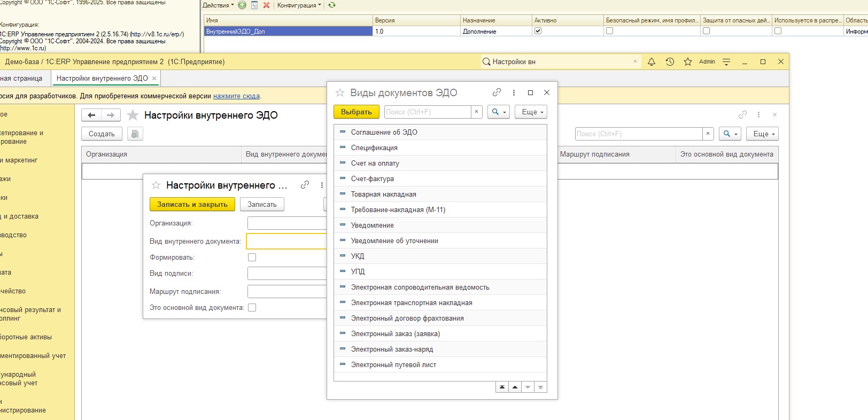Image resolution: width=868 pixels, height=420 pixels.
Task: Click the Создать button
Action: coord(102,134)
